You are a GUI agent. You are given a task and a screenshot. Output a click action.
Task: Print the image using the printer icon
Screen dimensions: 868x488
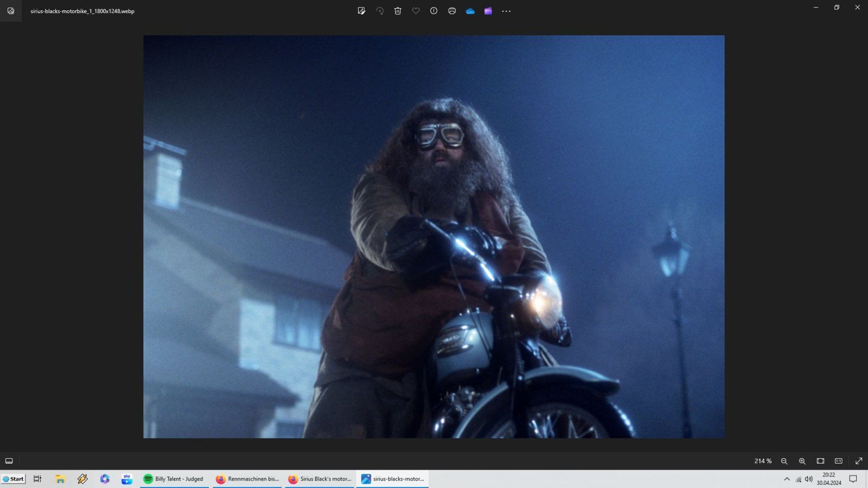pyautogui.click(x=452, y=11)
